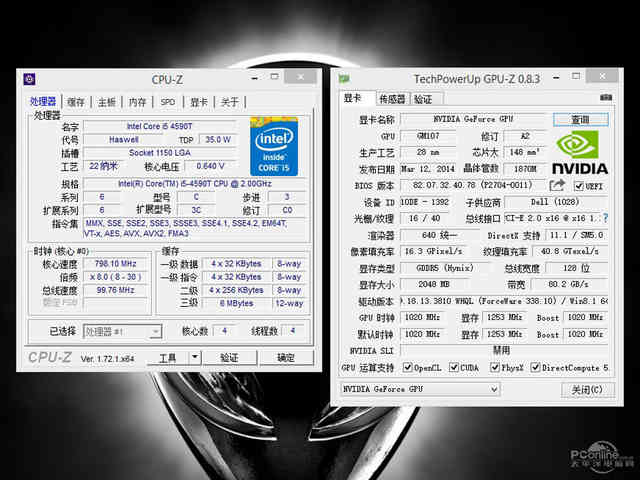
Task: Toggle the OpenCL checkbox
Action: pos(407,368)
